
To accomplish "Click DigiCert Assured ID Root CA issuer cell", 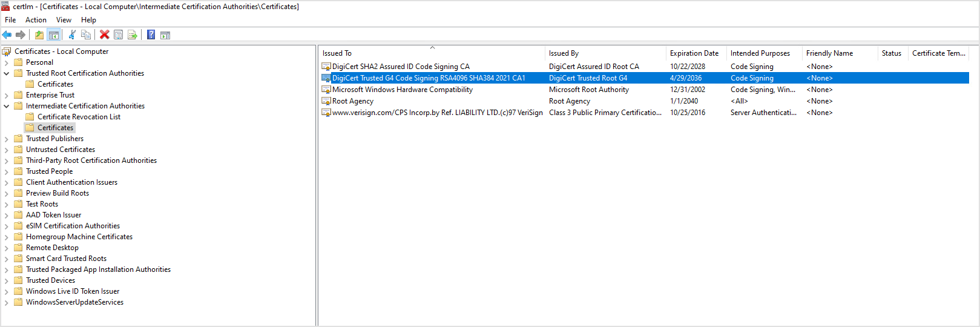I will (594, 67).
